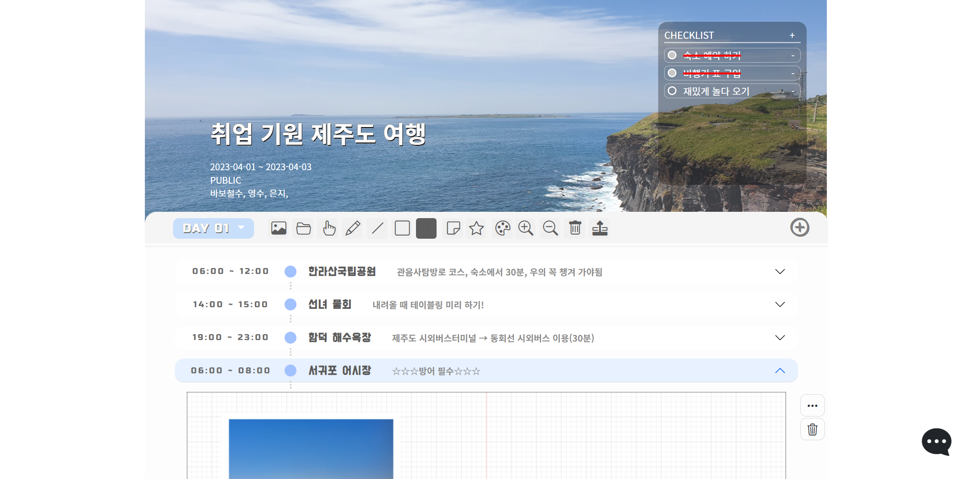Check off 재밌게 놀다 오기 item

click(x=672, y=91)
